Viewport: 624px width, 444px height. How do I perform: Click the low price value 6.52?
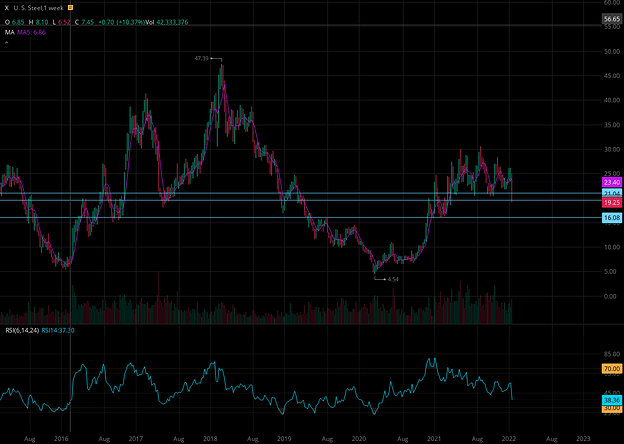[64, 22]
